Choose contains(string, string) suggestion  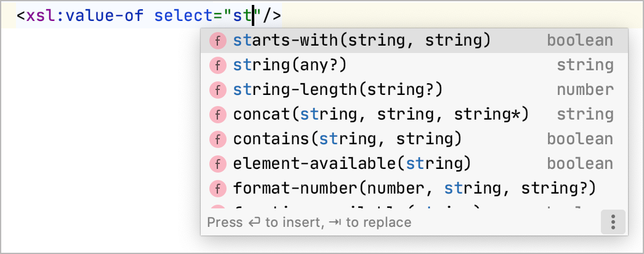coord(347,139)
